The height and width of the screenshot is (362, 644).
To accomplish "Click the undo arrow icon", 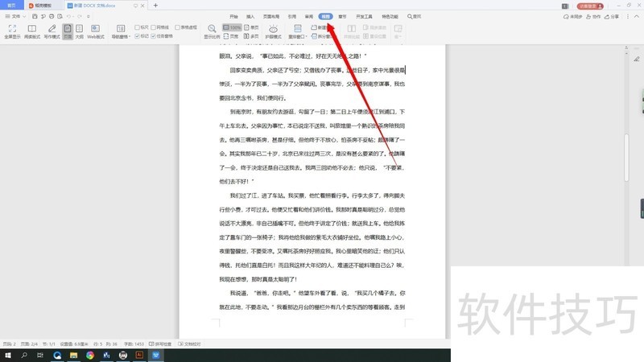I will coord(68,16).
